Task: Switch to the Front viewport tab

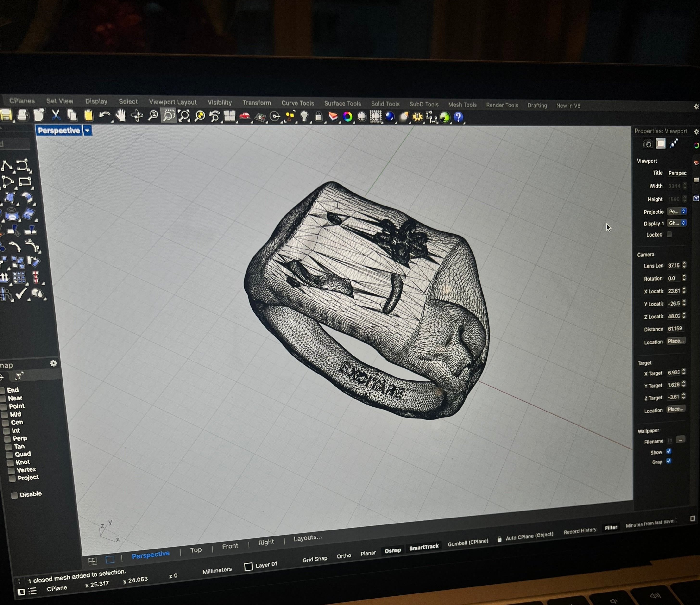Action: pyautogui.click(x=230, y=546)
